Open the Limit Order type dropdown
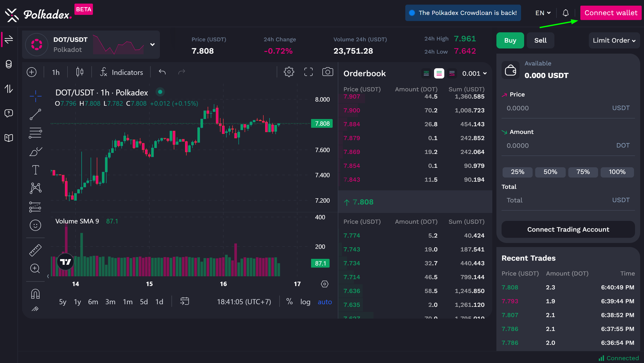The height and width of the screenshot is (363, 644). coord(614,41)
